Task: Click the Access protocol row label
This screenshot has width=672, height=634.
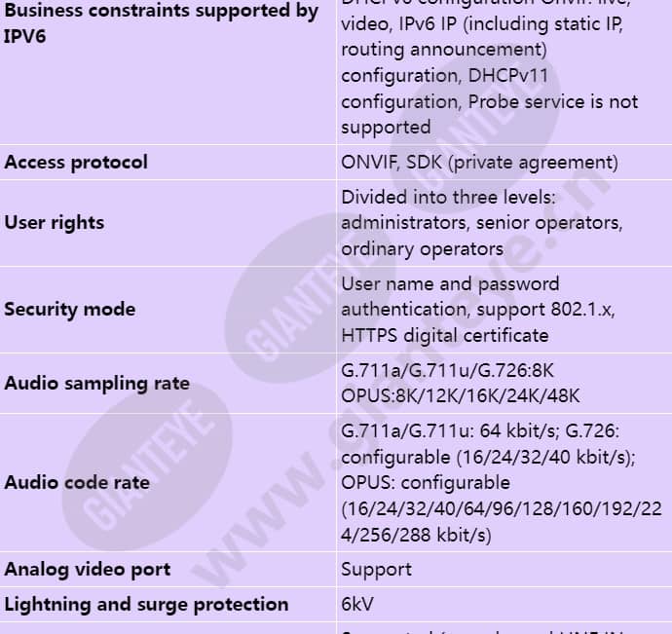Action: [x=76, y=163]
